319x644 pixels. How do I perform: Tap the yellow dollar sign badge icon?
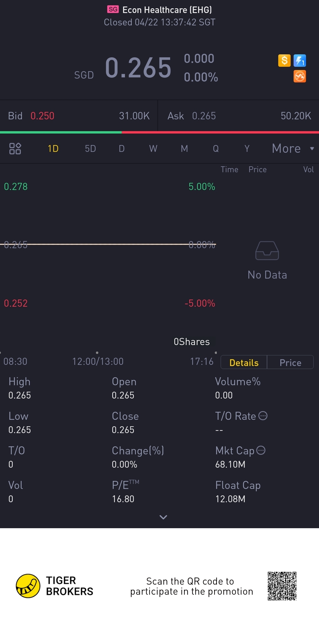(x=284, y=61)
